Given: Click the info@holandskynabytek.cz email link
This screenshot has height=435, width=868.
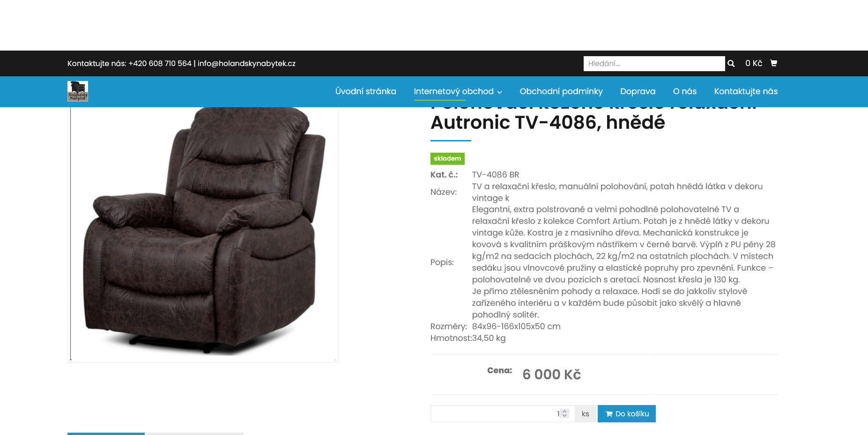Looking at the screenshot, I should click(246, 63).
